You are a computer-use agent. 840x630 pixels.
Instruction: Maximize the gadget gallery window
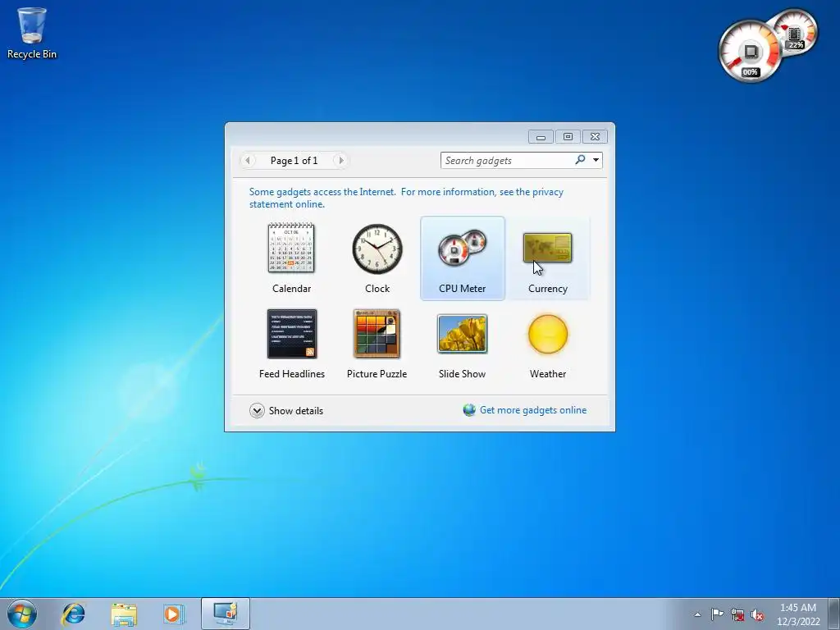(568, 137)
